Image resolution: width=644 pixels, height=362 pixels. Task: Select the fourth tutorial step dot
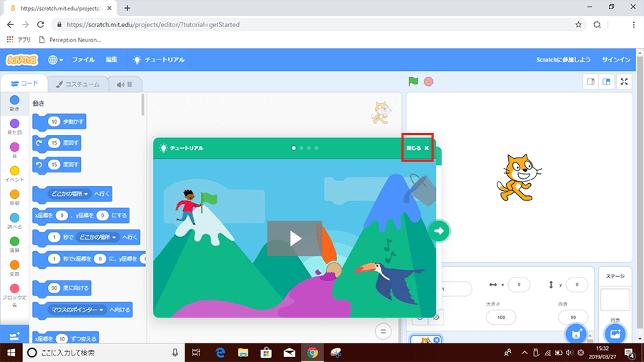(316, 148)
